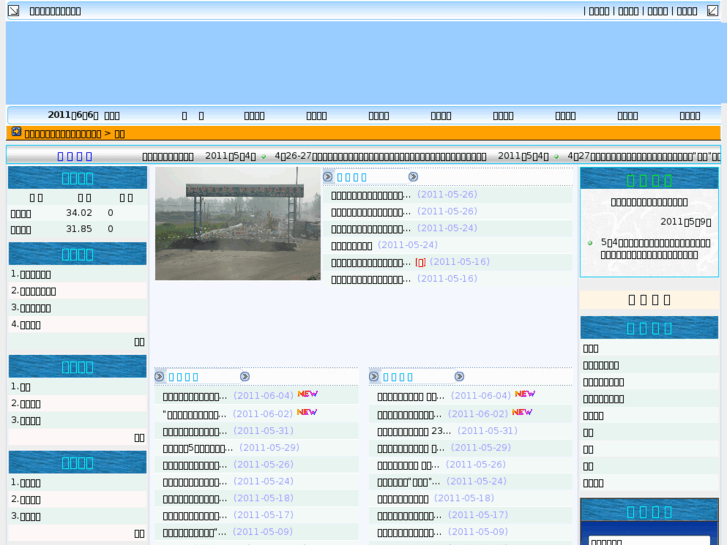
Task: Click the green bullet before the '5月4日' notice
Action: [x=590, y=243]
